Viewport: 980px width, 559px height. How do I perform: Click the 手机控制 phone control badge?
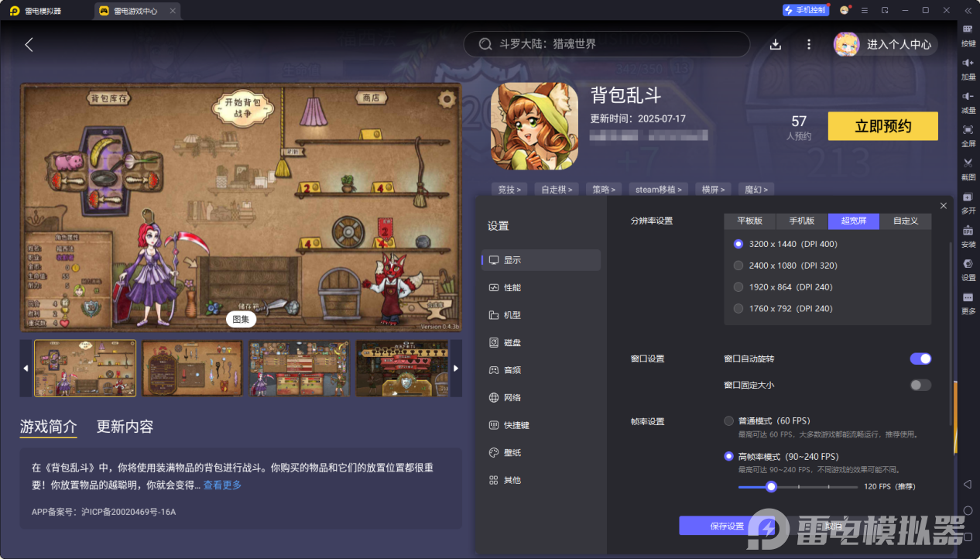tap(805, 10)
